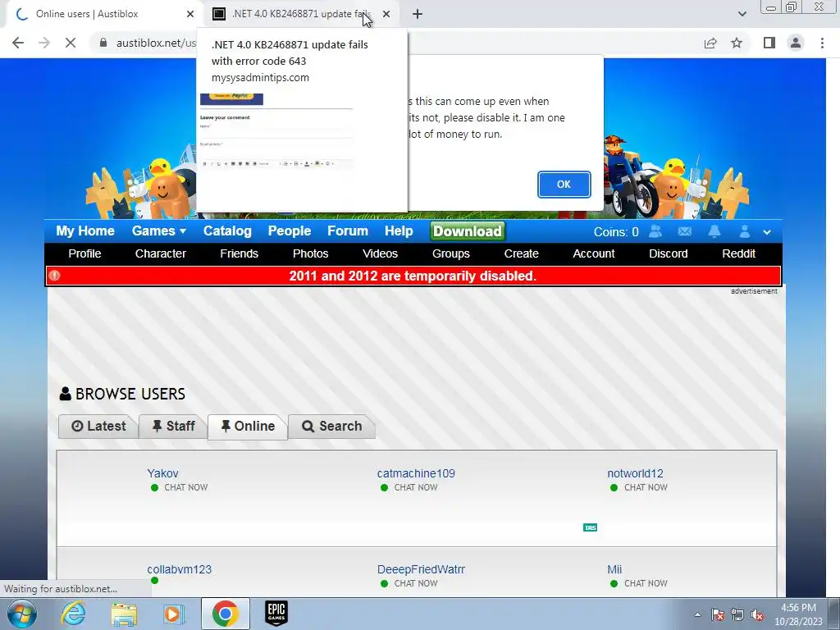View site security lock icon in address bar
This screenshot has width=840, height=630.
(x=103, y=43)
